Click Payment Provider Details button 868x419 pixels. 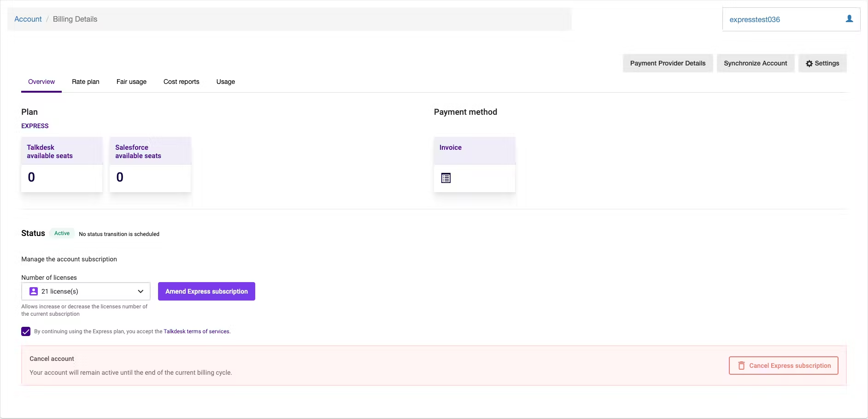pyautogui.click(x=668, y=63)
